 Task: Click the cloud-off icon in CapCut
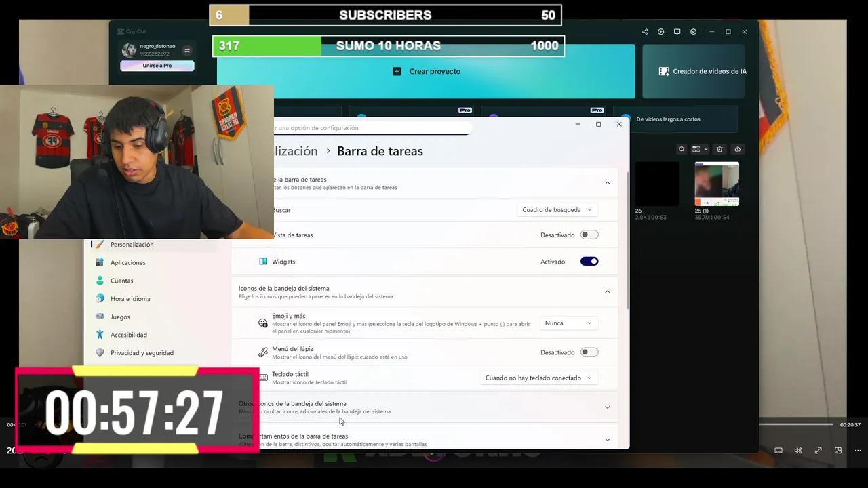pos(738,149)
